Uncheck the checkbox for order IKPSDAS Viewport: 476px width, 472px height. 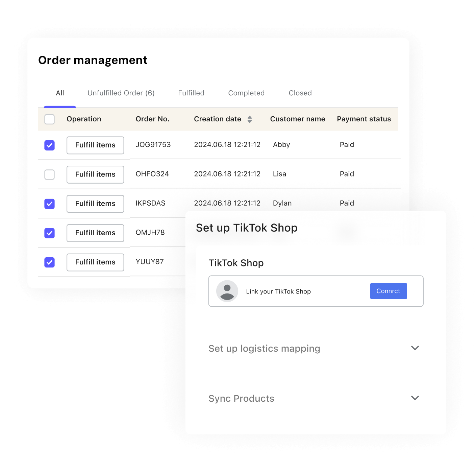pyautogui.click(x=50, y=204)
